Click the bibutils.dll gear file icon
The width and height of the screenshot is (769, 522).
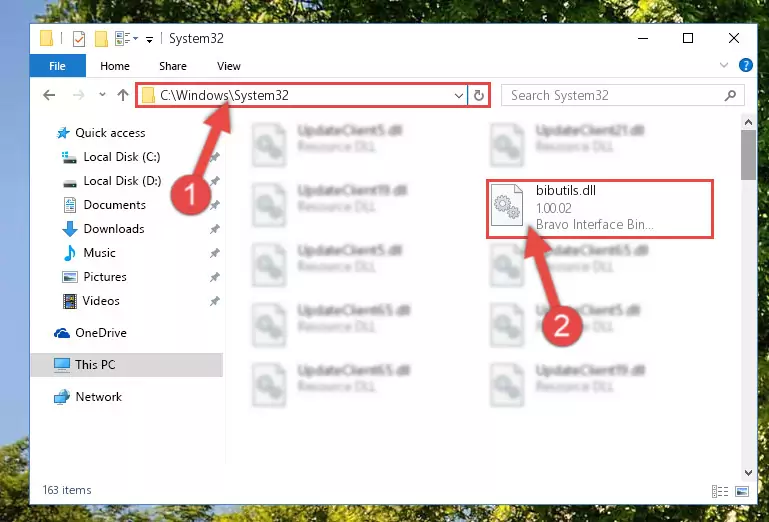click(x=507, y=205)
